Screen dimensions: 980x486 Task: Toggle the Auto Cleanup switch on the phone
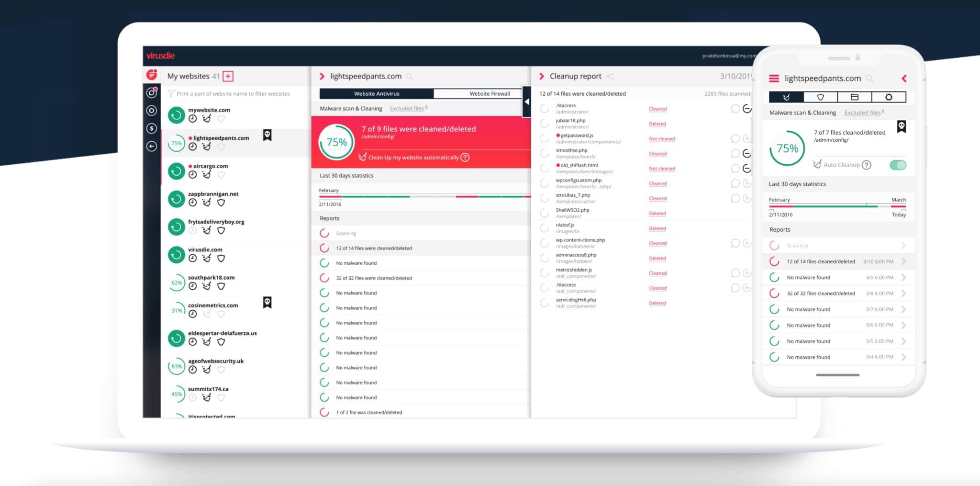click(x=898, y=165)
